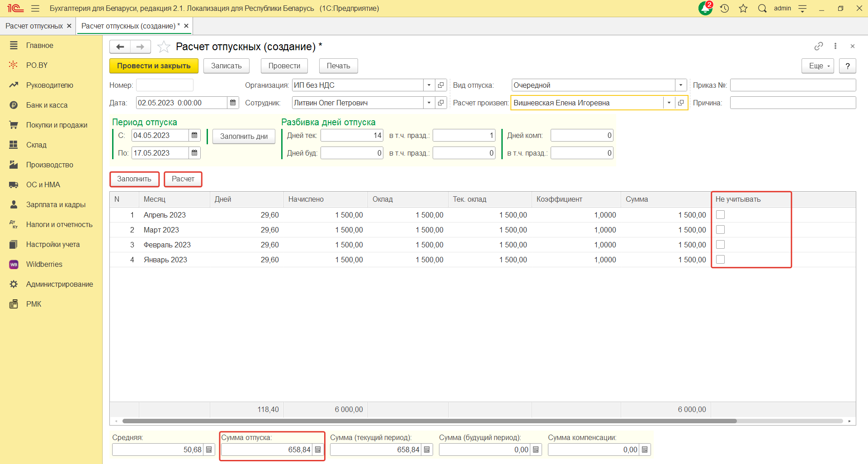This screenshot has height=464, width=868.
Task: Copy link to document icon
Action: (x=818, y=47)
